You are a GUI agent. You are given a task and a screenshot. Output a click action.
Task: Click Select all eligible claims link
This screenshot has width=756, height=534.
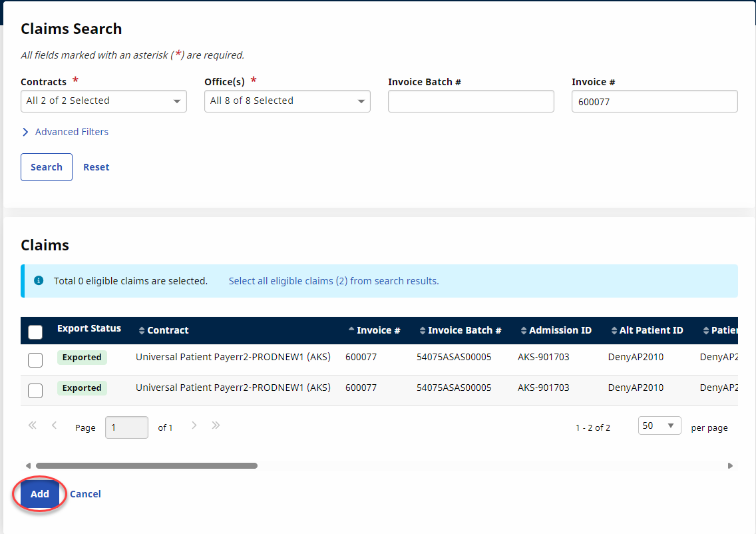click(333, 281)
